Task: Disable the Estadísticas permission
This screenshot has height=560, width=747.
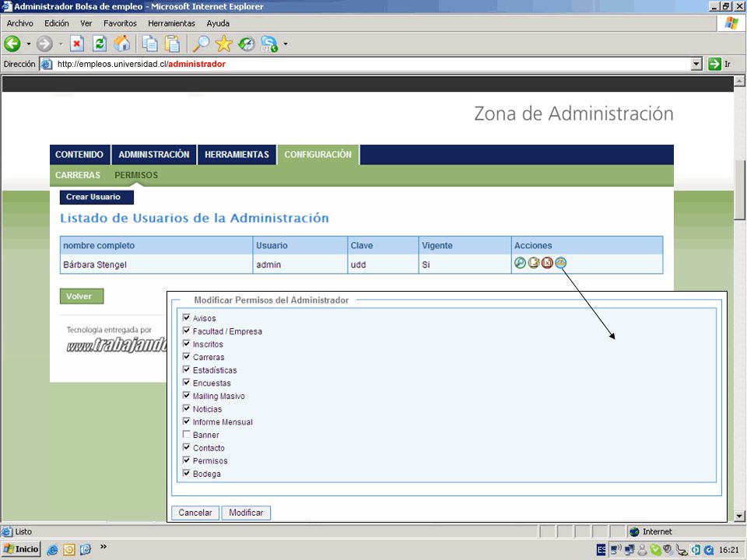Action: pyautogui.click(x=187, y=369)
